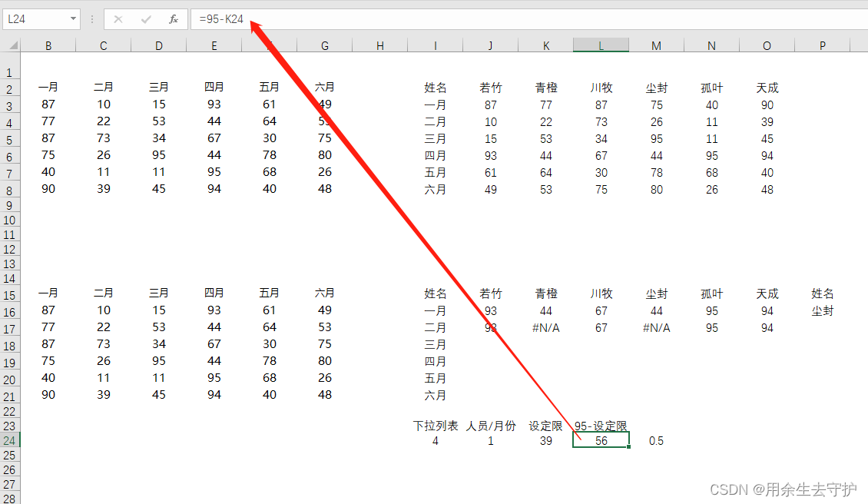Click the 人员/月份 value cell showing 1
Viewport: 868px width, 504px height.
point(491,440)
